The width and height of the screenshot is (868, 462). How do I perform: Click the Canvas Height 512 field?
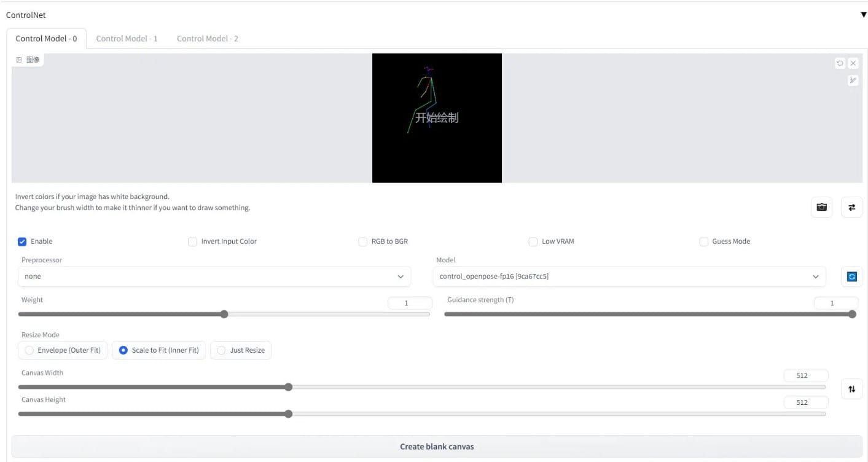click(x=806, y=402)
